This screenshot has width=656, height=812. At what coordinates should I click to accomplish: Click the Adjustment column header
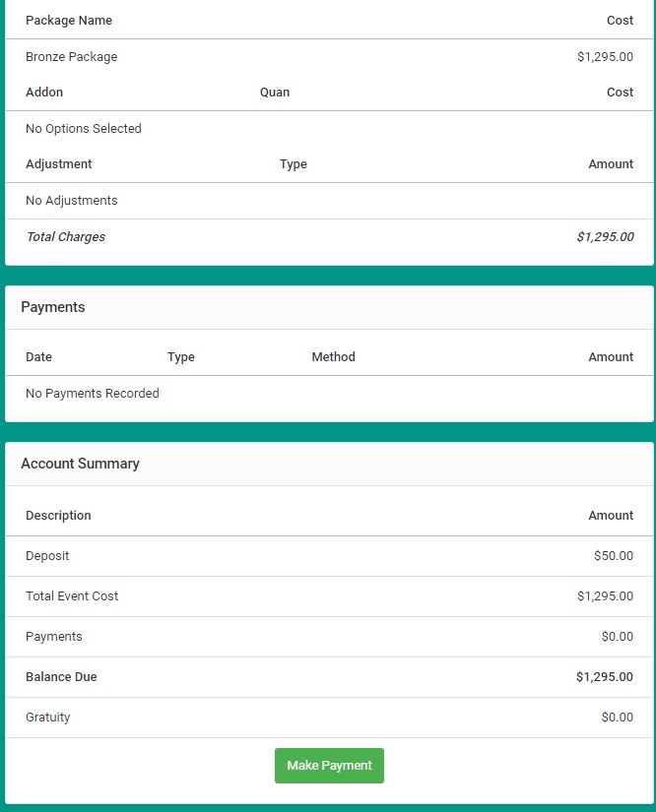pyautogui.click(x=59, y=163)
